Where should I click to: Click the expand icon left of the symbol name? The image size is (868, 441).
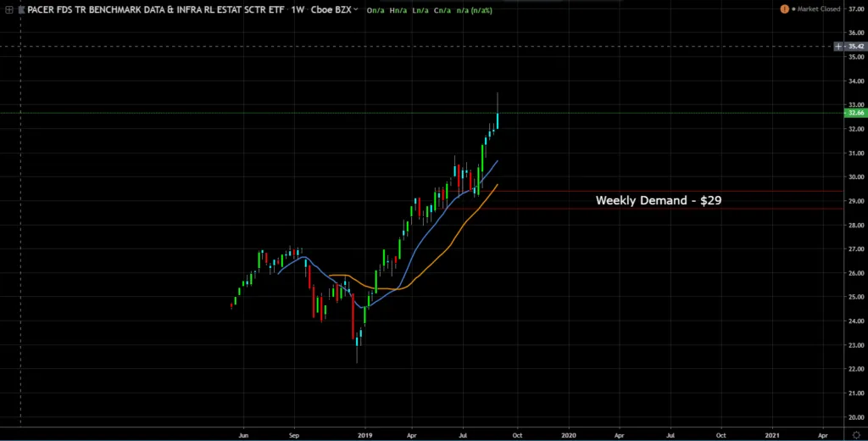click(x=9, y=9)
